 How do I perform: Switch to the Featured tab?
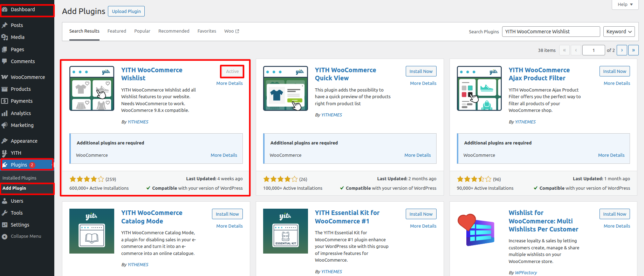[117, 31]
